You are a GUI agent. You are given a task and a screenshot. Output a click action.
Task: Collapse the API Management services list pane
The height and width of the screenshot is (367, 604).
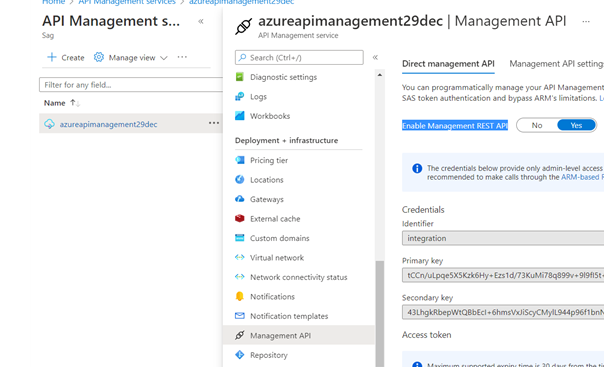201,21
